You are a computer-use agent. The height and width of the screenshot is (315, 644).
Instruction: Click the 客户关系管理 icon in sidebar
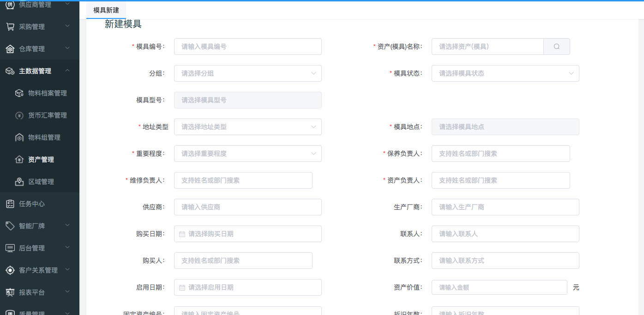[10, 270]
